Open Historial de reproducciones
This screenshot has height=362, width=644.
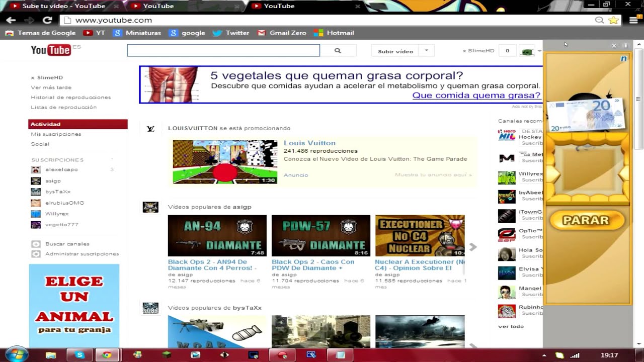(71, 98)
